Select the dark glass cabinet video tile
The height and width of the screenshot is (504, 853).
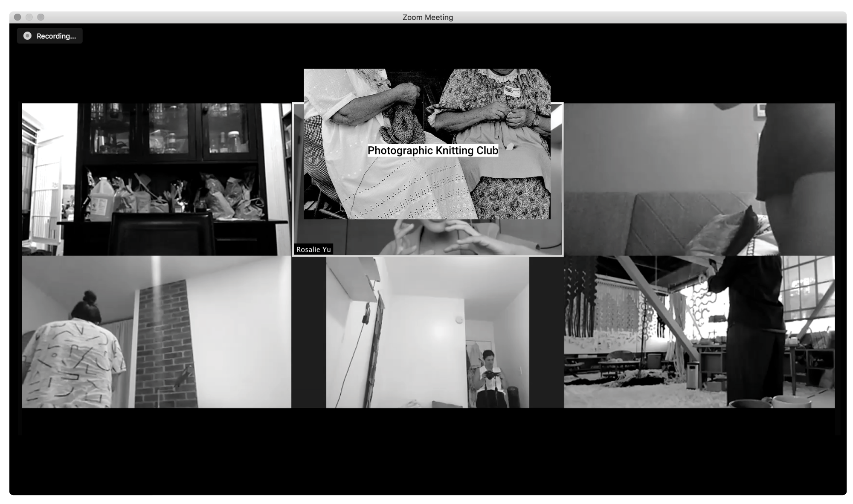point(157,179)
